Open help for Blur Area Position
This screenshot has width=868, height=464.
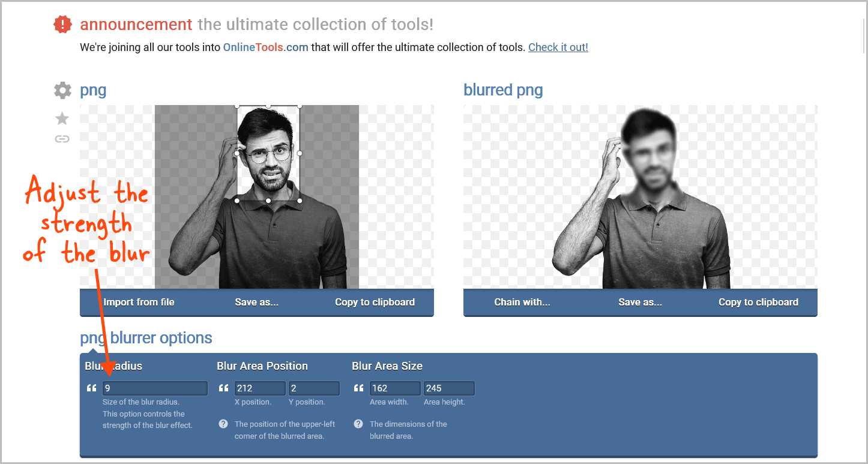tap(223, 424)
